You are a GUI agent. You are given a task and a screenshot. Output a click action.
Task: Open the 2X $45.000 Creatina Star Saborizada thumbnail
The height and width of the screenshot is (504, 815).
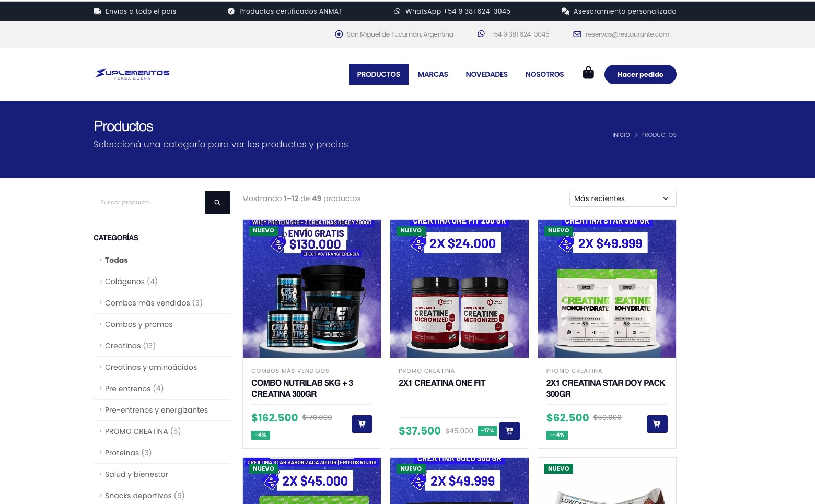click(x=312, y=480)
